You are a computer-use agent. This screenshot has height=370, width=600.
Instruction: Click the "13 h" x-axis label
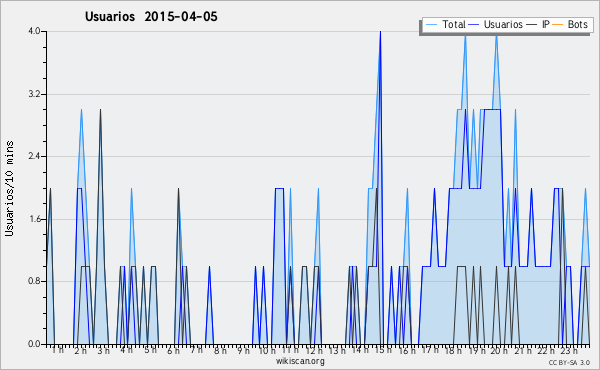click(x=337, y=350)
